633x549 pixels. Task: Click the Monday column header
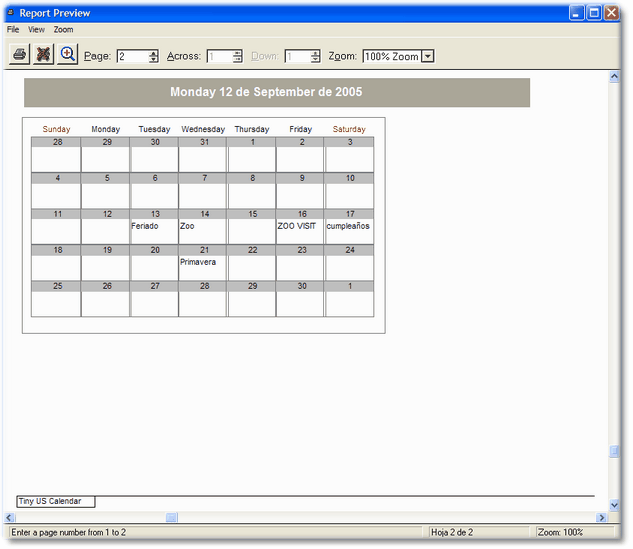click(x=106, y=129)
